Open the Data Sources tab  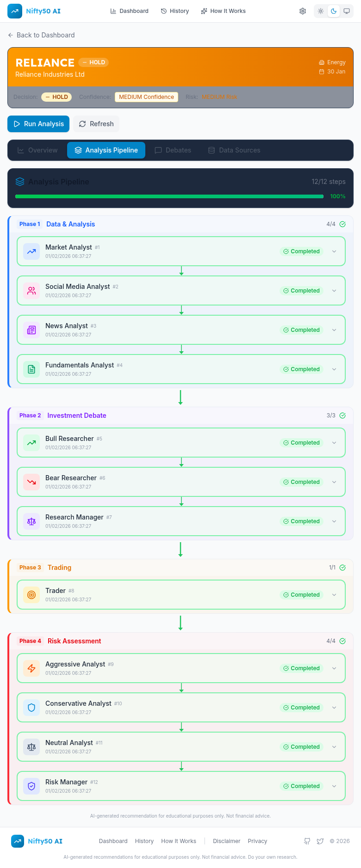234,150
